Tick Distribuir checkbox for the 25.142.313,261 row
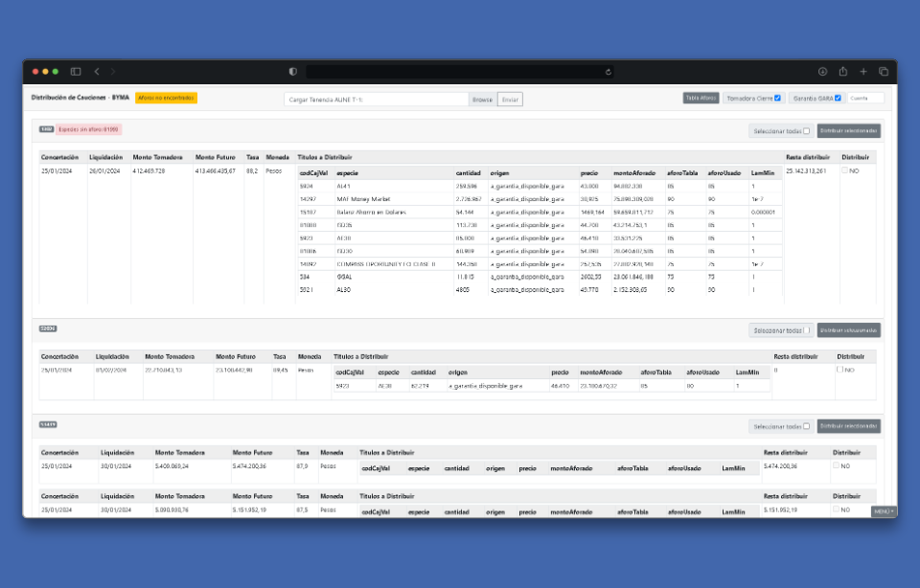The width and height of the screenshot is (920, 588). pyautogui.click(x=844, y=170)
